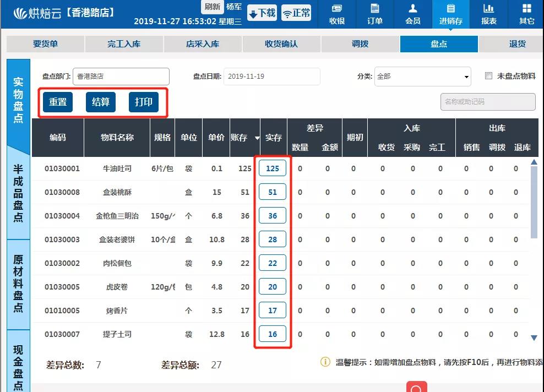Open the 会员 members module
This screenshot has width=544, height=392.
coord(413,14)
